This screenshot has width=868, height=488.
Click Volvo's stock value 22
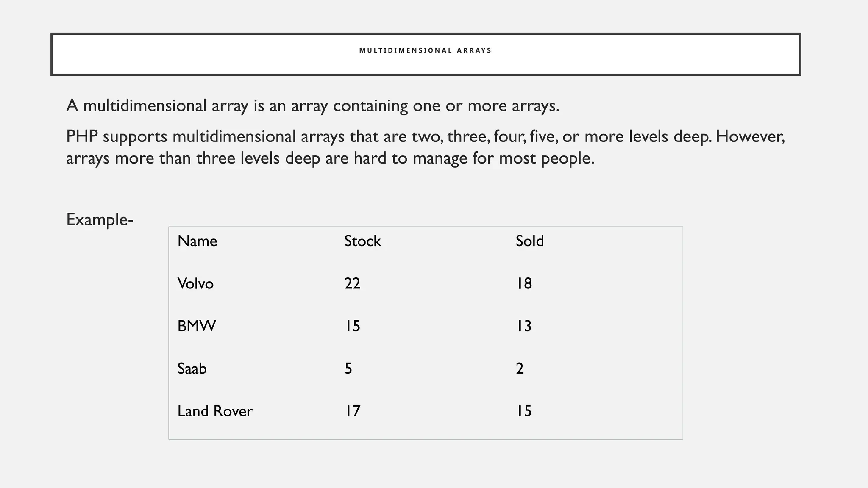pyautogui.click(x=352, y=283)
